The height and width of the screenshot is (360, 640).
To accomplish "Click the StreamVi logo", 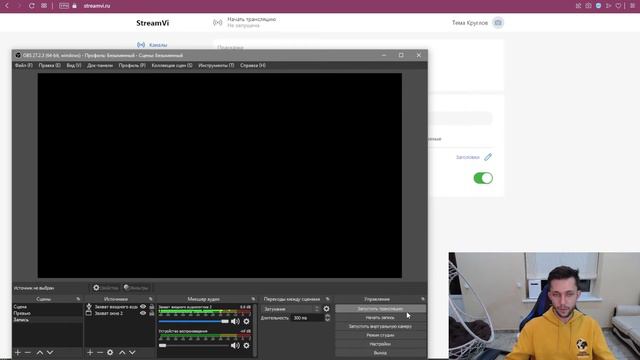I will 153,23.
